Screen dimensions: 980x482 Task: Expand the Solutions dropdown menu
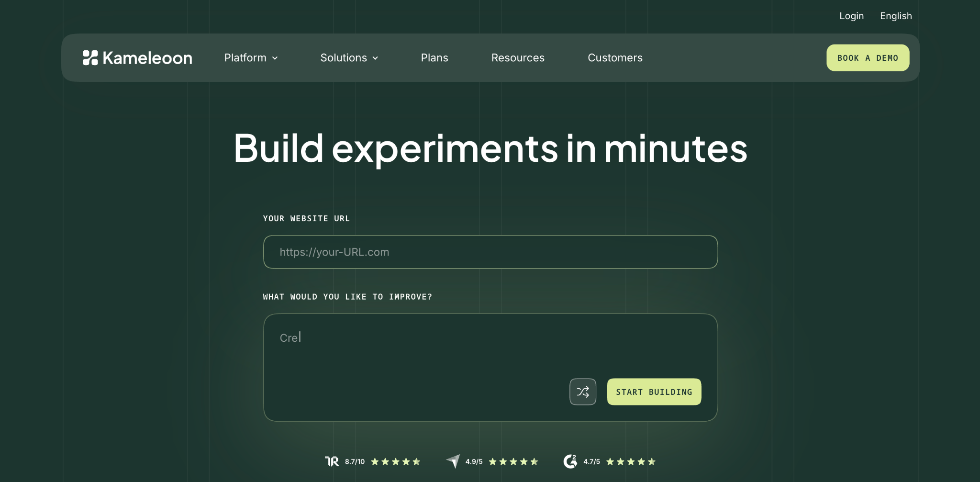pos(349,58)
